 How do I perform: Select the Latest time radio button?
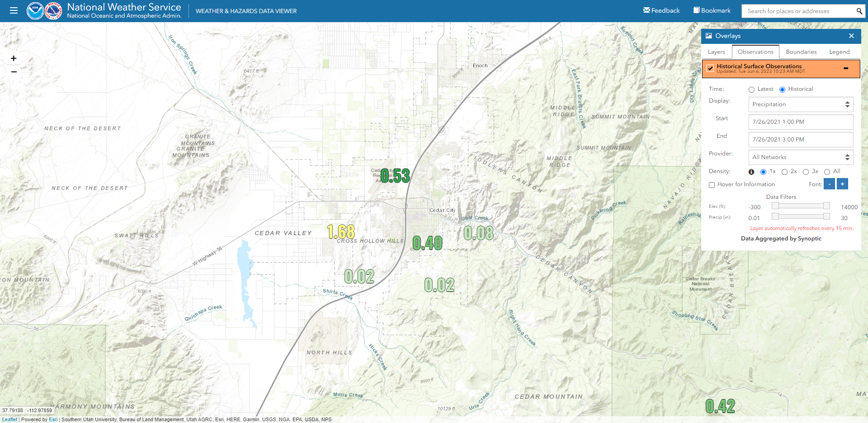click(x=751, y=89)
